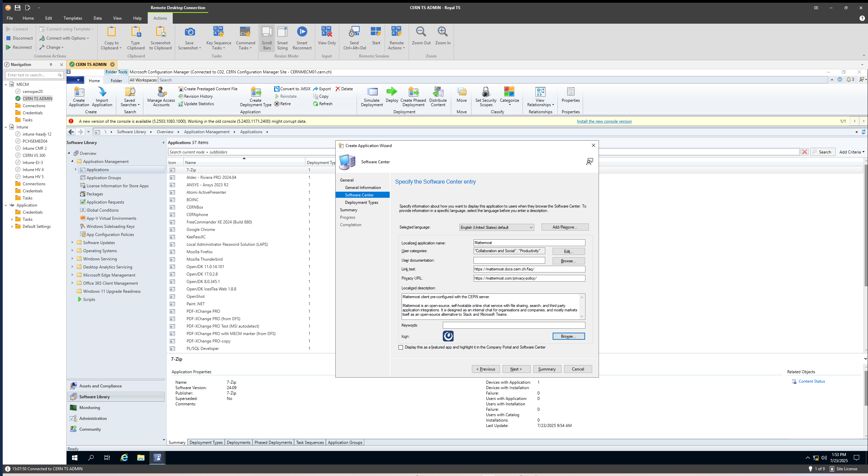
Task: Click the Smart Reconnect icon
Action: [302, 38]
